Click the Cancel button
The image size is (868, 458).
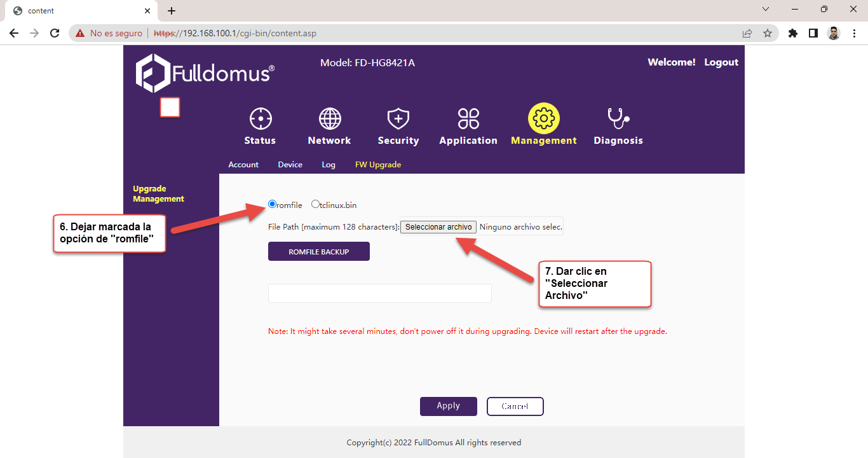[515, 406]
